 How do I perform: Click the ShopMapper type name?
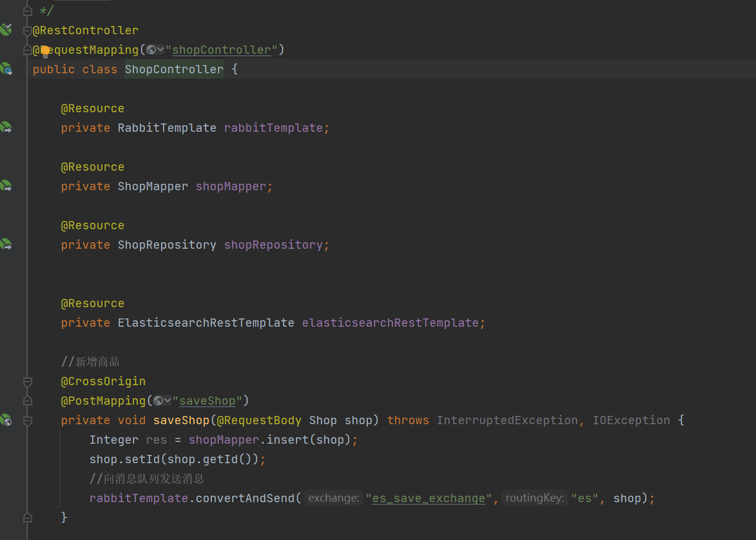153,186
